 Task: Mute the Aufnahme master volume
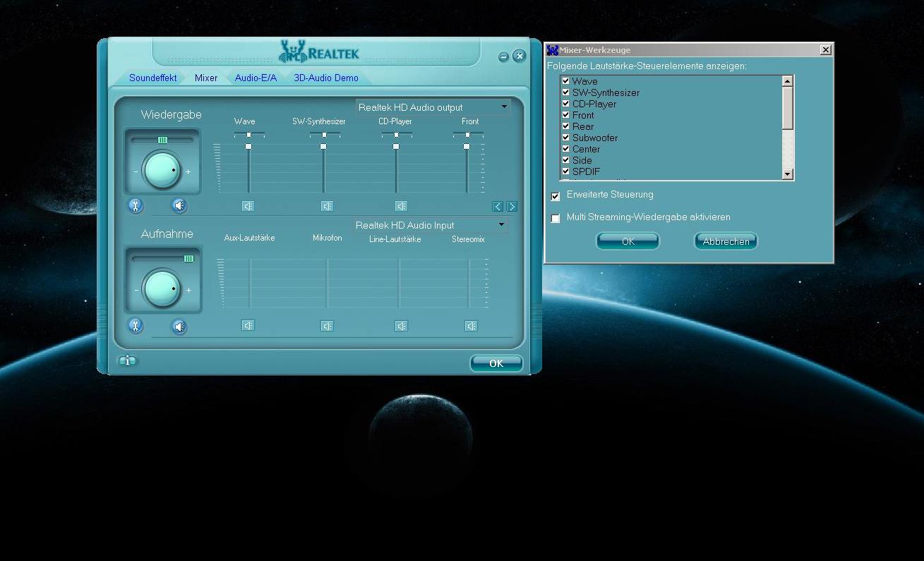click(x=179, y=326)
